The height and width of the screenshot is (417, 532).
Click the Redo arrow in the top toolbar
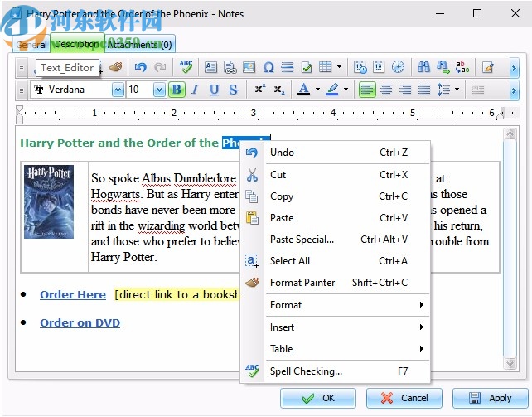pos(160,67)
